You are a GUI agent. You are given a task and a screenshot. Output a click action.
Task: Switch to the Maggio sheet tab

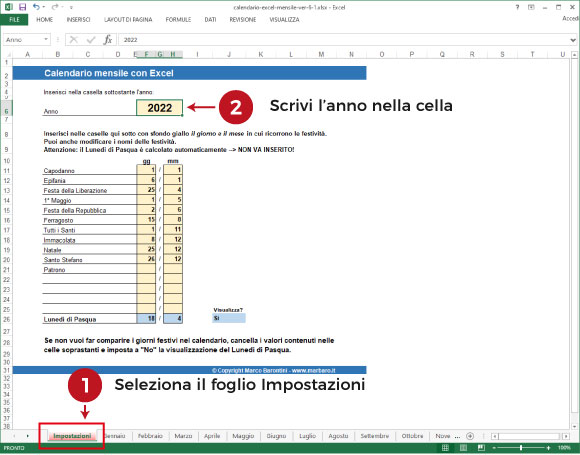tap(243, 436)
